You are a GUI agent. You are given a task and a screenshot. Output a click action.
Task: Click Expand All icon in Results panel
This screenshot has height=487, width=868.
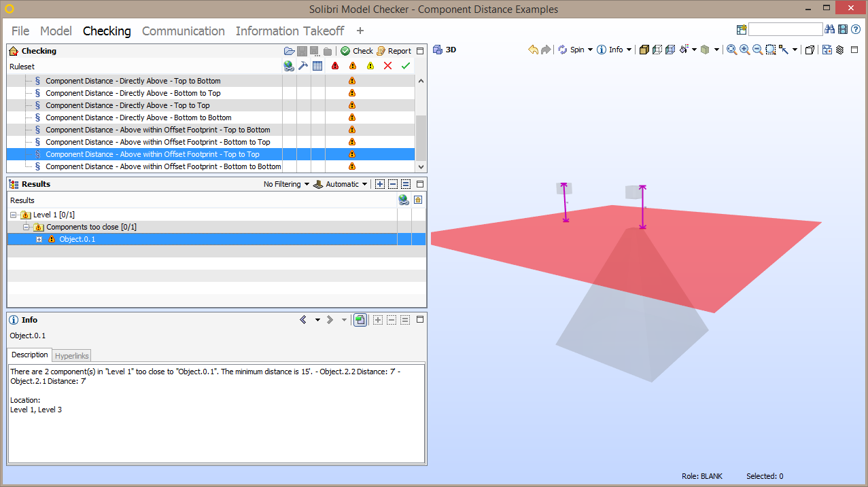click(379, 184)
